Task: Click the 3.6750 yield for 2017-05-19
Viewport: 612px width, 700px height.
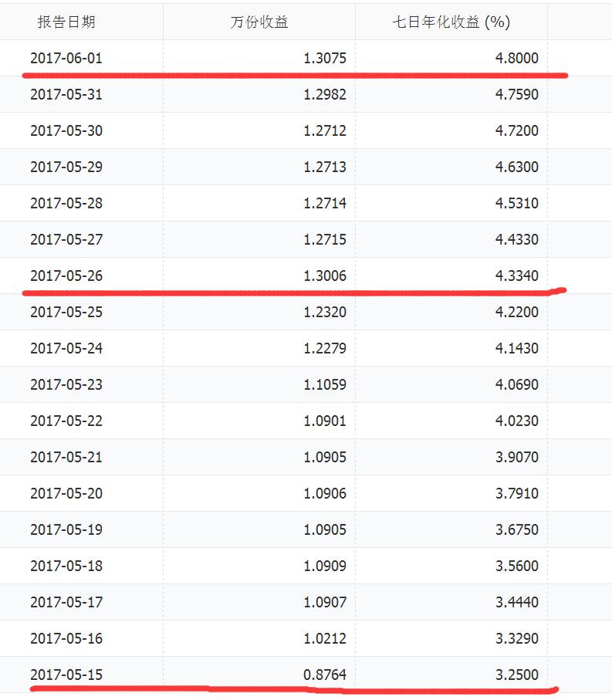Action: [x=516, y=529]
